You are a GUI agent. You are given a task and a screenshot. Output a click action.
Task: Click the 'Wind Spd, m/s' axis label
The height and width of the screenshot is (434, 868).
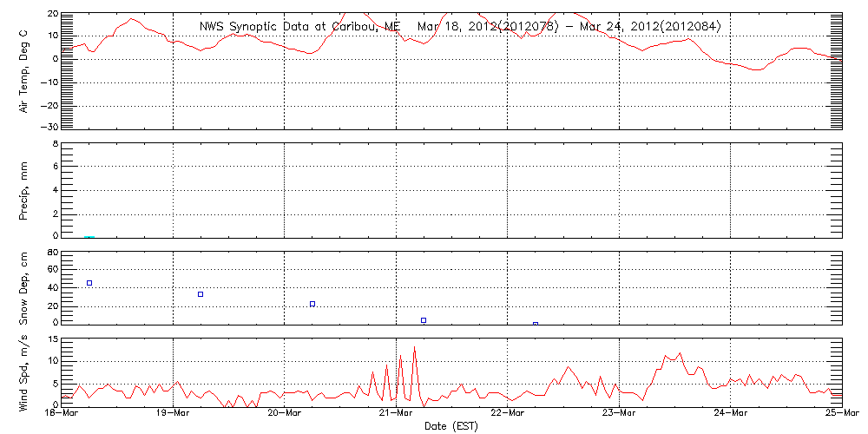tap(24, 372)
